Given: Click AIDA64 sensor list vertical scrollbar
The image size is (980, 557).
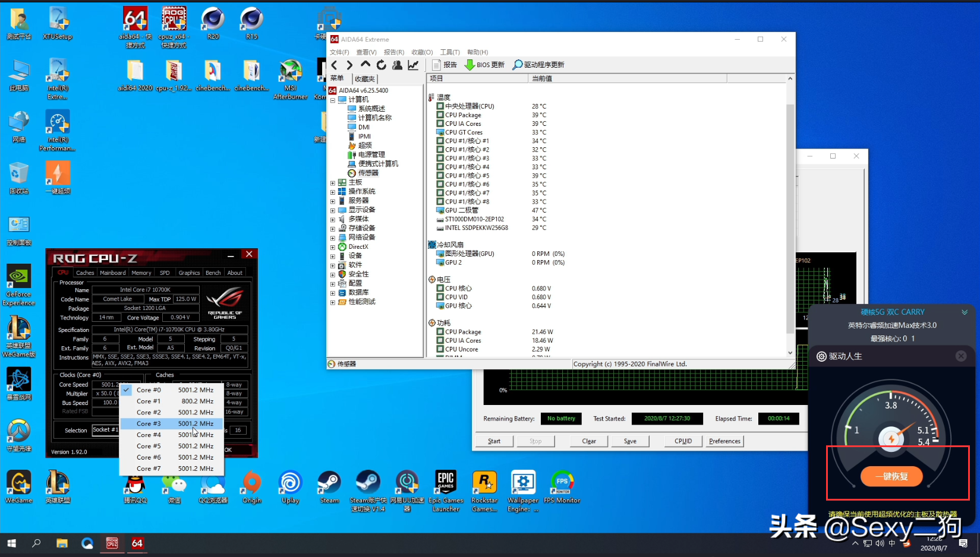Looking at the screenshot, I should click(x=790, y=220).
